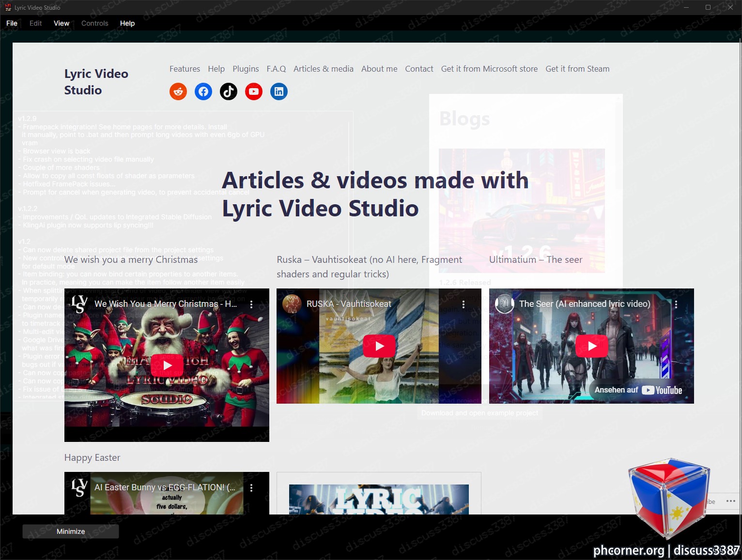The width and height of the screenshot is (742, 560).
Task: Play the Merry Christmas video
Action: click(167, 365)
